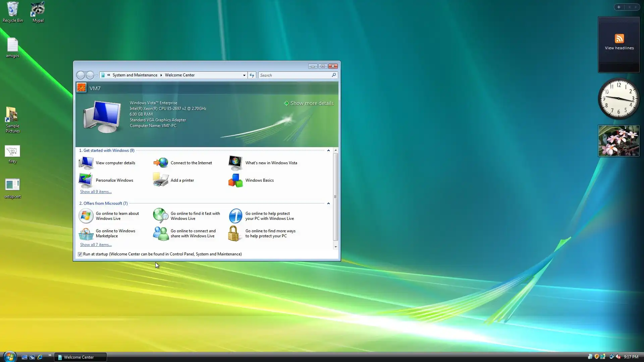644x362 pixels.
Task: Click System and Maintenance breadcrumb
Action: (x=135, y=75)
